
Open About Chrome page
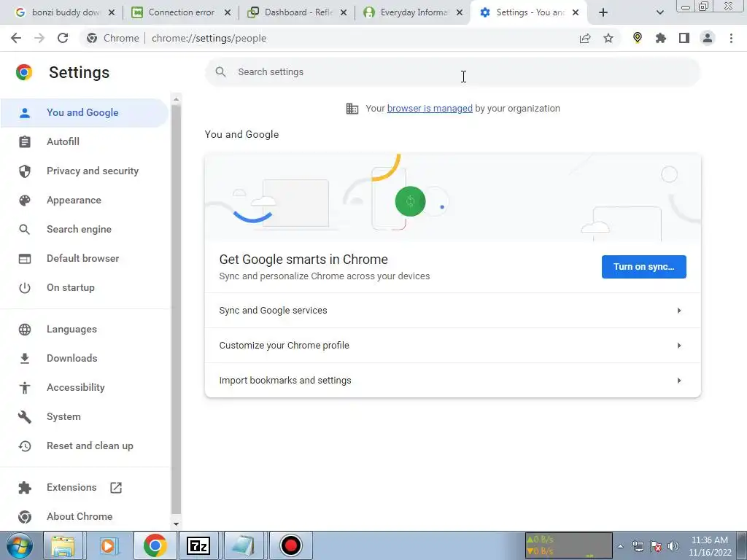[x=85, y=517]
